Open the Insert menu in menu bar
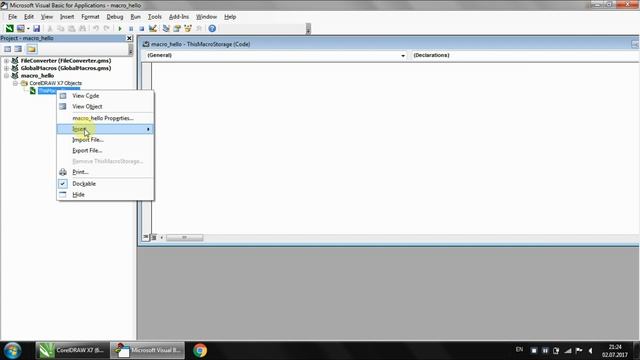 pyautogui.click(x=67, y=17)
